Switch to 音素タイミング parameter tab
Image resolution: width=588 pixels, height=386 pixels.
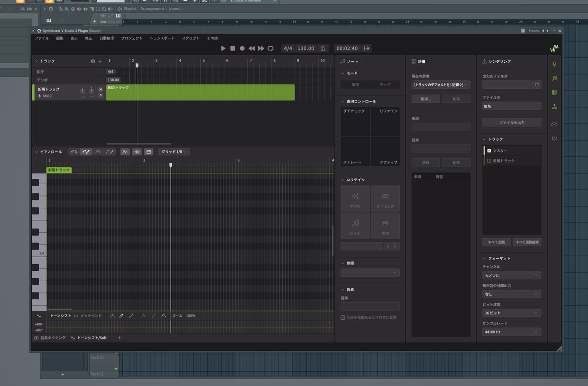click(x=49, y=338)
